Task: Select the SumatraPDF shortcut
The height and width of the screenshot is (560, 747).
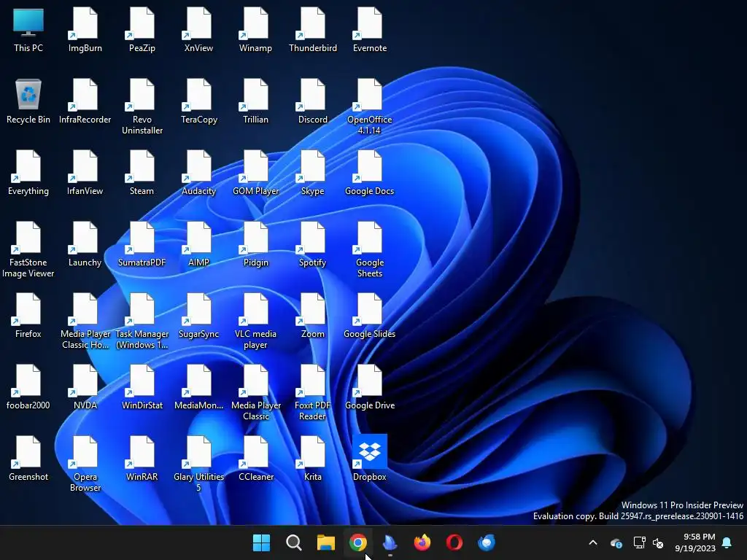Action: pyautogui.click(x=142, y=245)
